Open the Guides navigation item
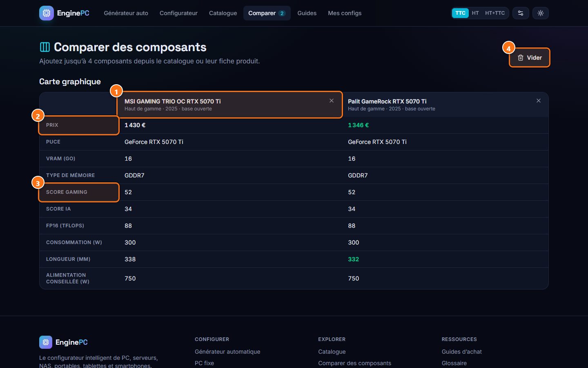 307,13
